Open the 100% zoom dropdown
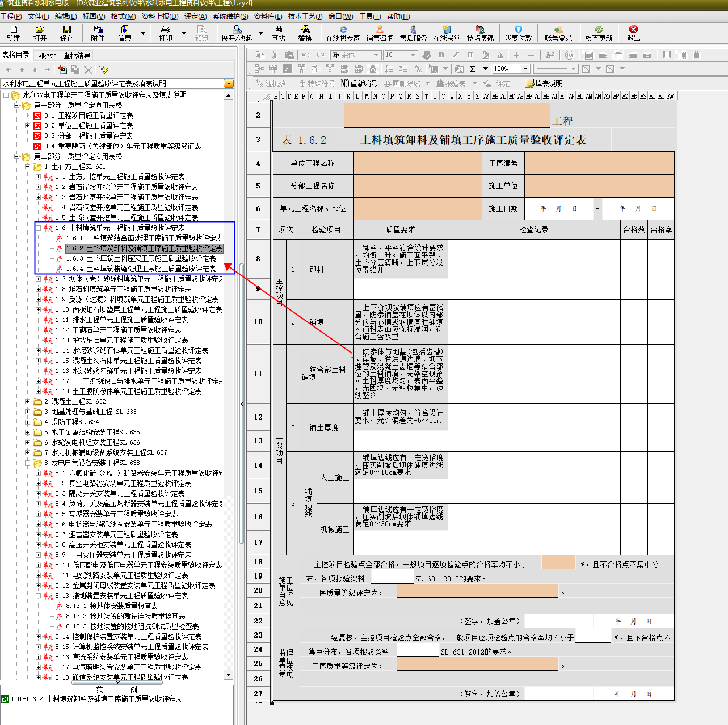Screen dimensions: 728x725 pyautogui.click(x=525, y=69)
